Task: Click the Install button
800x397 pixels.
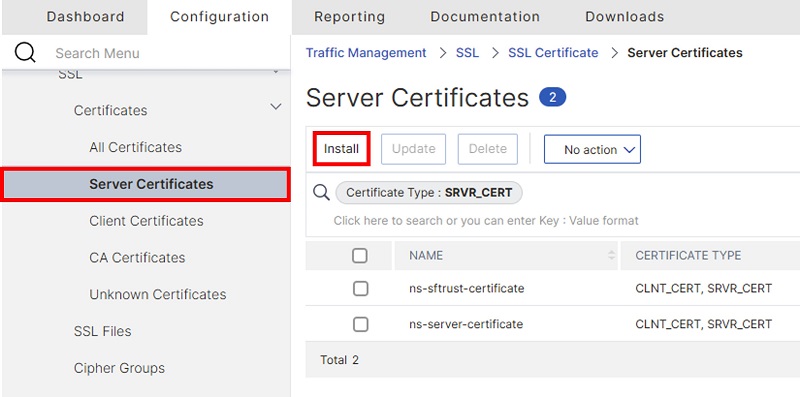Action: pyautogui.click(x=341, y=148)
